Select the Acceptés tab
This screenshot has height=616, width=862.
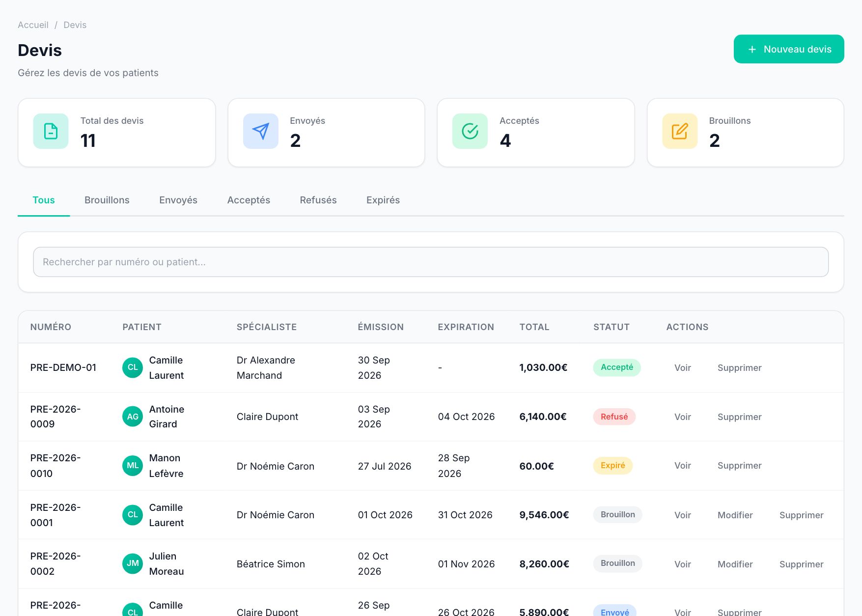[249, 200]
